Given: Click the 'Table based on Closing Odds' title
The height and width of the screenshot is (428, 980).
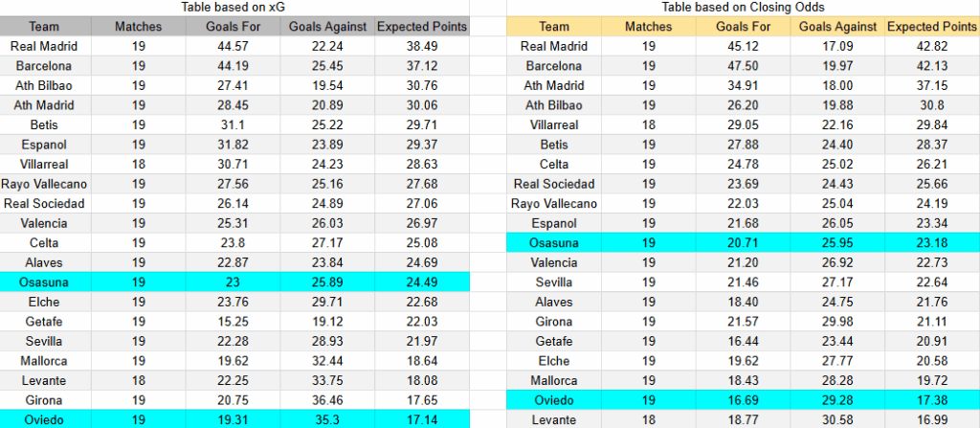Looking at the screenshot, I should 744,8.
